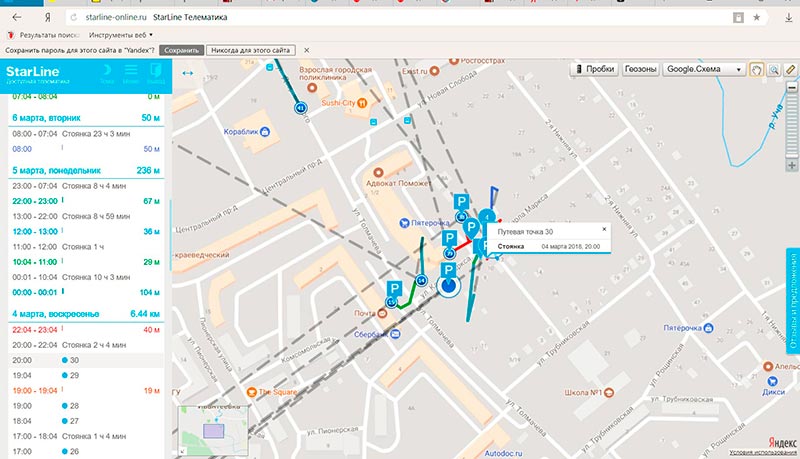Viewport: 800px width, 459px height.
Task: Collapse the overview mini-map with its corner arrow
Action: (x=182, y=451)
